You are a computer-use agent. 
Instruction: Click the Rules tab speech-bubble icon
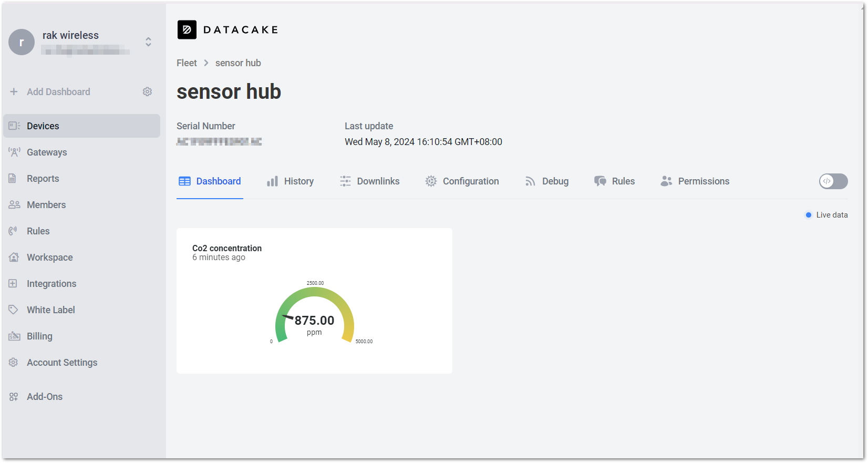pos(600,181)
